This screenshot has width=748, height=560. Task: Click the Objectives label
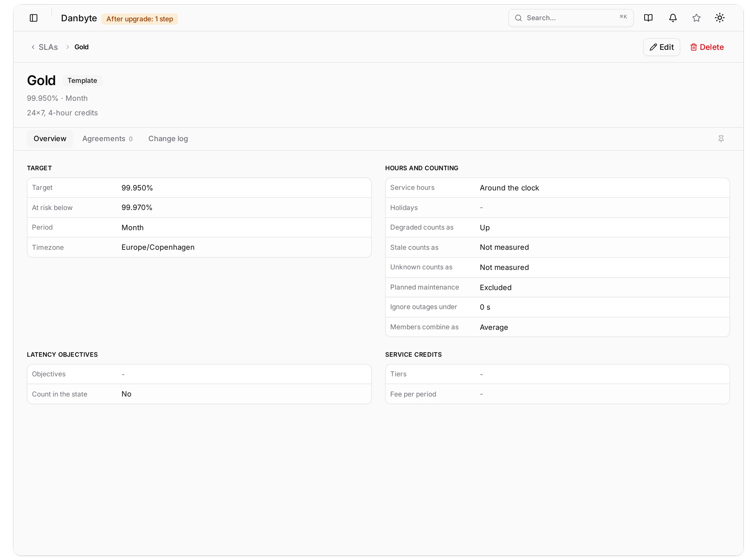click(x=49, y=374)
